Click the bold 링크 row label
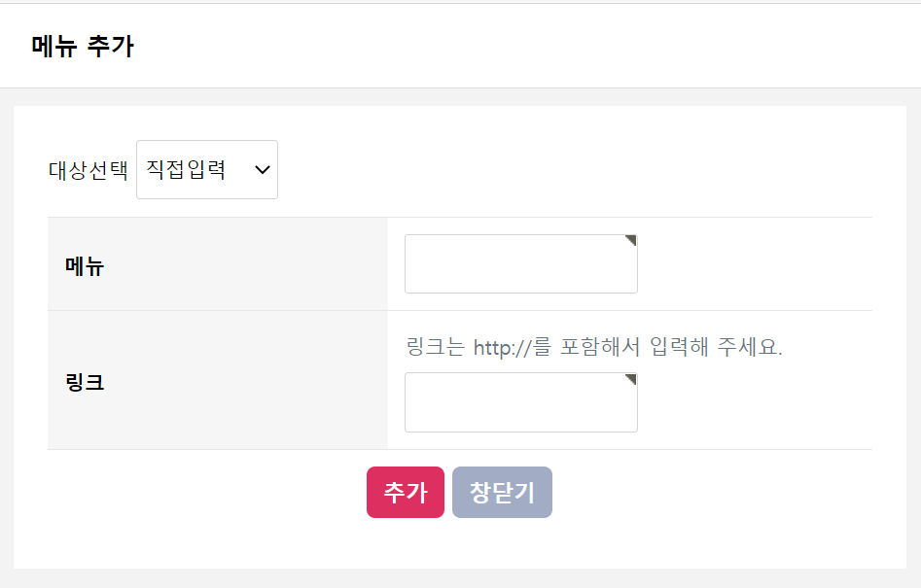921x588 pixels. [85, 382]
